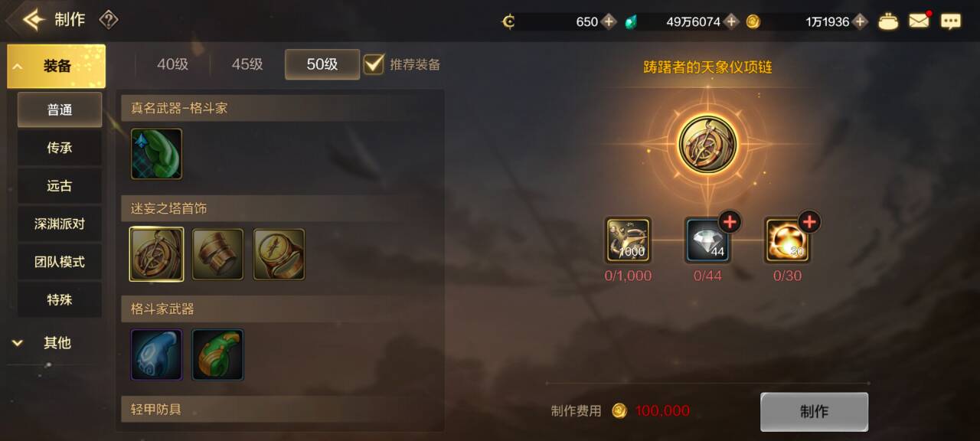Viewport: 980px width, 441px height.
Task: Expand the 其他 category
Action: (56, 343)
